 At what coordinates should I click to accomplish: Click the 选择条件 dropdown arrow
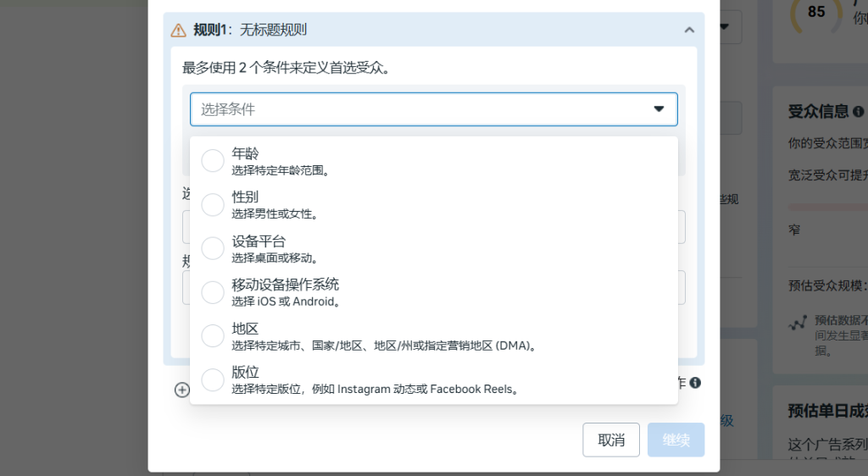coord(659,109)
